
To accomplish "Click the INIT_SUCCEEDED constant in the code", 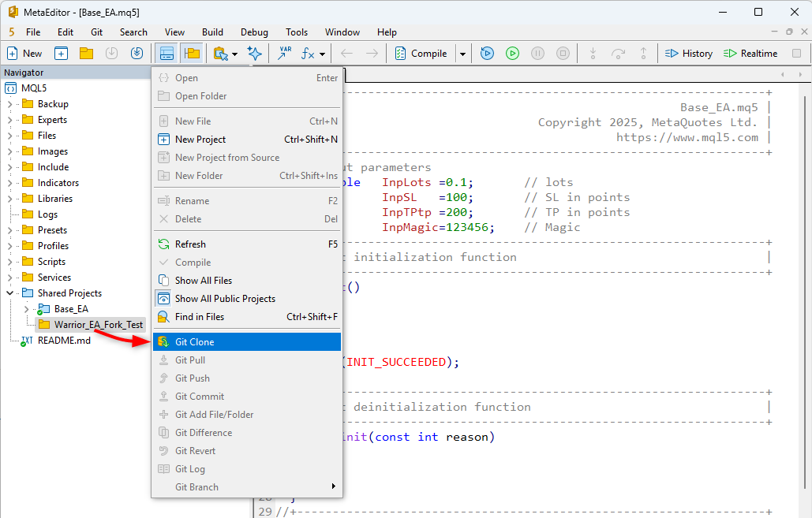I will 396,362.
